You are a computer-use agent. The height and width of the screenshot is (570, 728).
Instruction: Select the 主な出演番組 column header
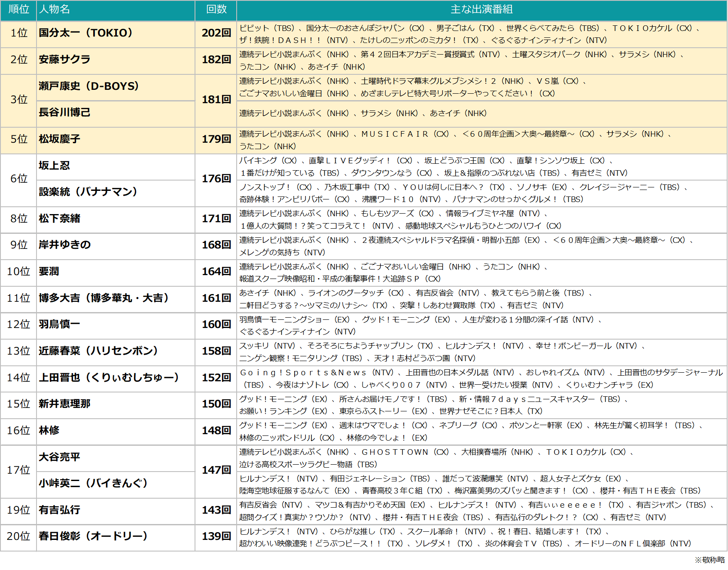coord(481,9)
